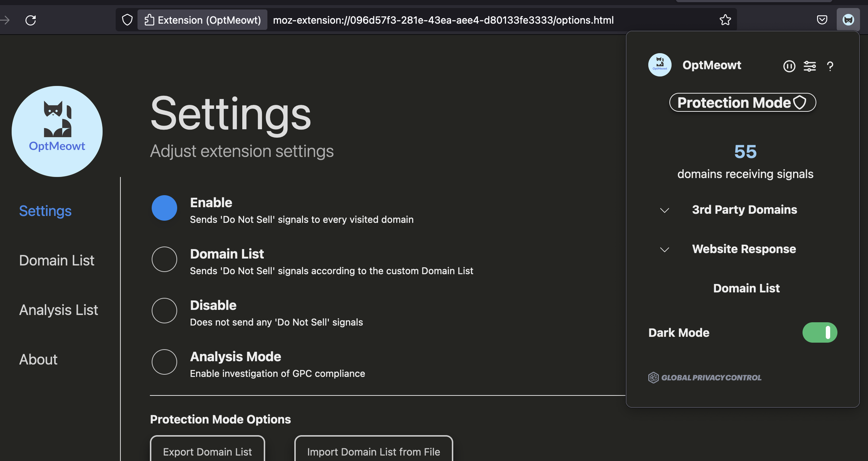The image size is (868, 461).
Task: Open the Extension (OptMeowt) permissions dropdown
Action: pos(202,20)
